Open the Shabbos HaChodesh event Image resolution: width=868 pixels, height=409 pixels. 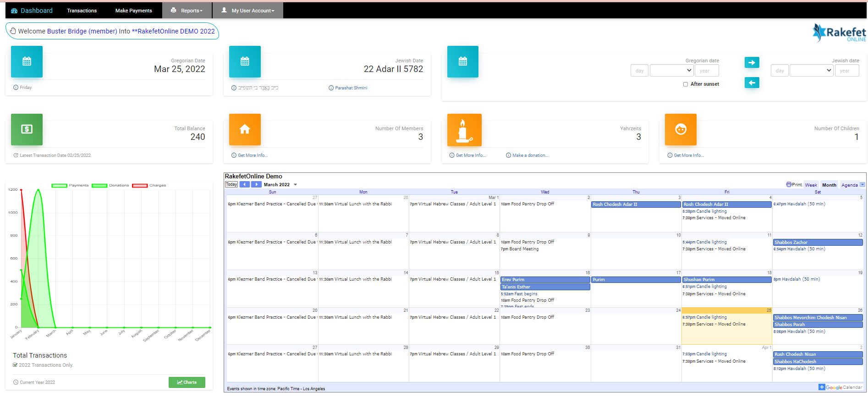pos(818,362)
